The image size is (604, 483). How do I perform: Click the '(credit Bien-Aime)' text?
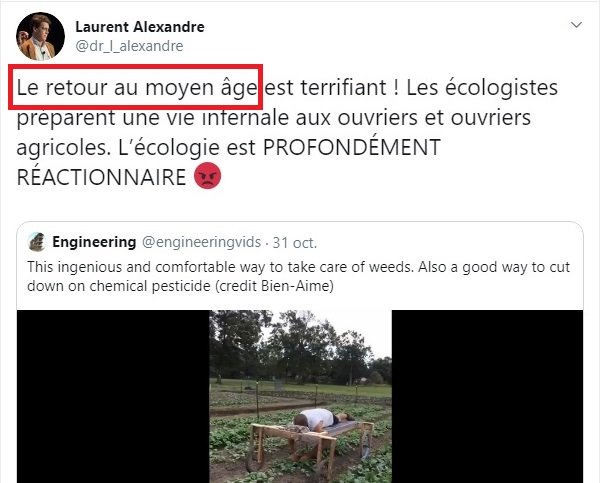274,286
